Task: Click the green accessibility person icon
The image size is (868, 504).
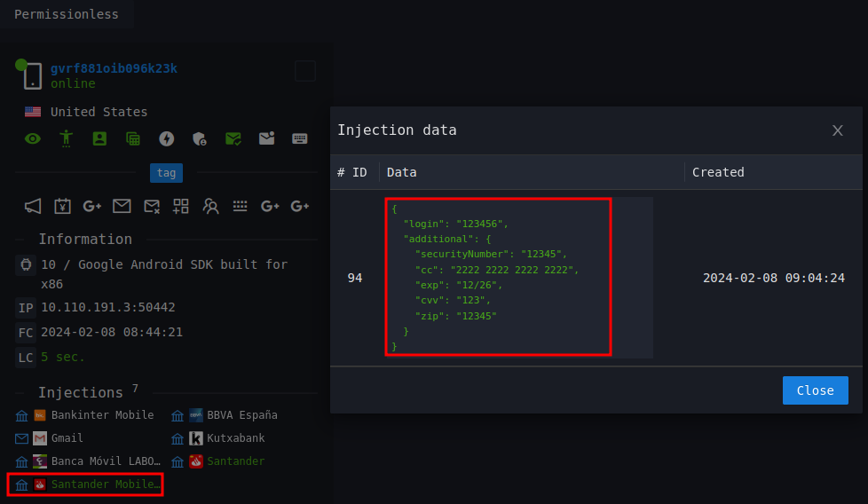Action: pos(66,138)
